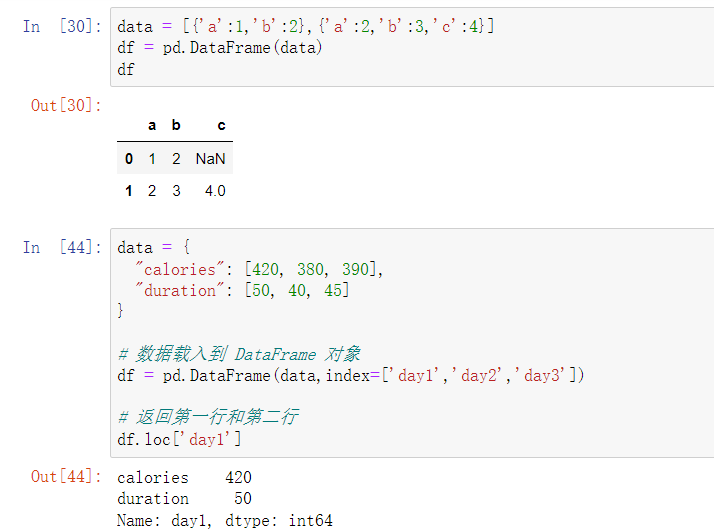This screenshot has width=714, height=532.
Task: Click the line with index=['day1','day2','day3']
Action: click(x=350, y=375)
